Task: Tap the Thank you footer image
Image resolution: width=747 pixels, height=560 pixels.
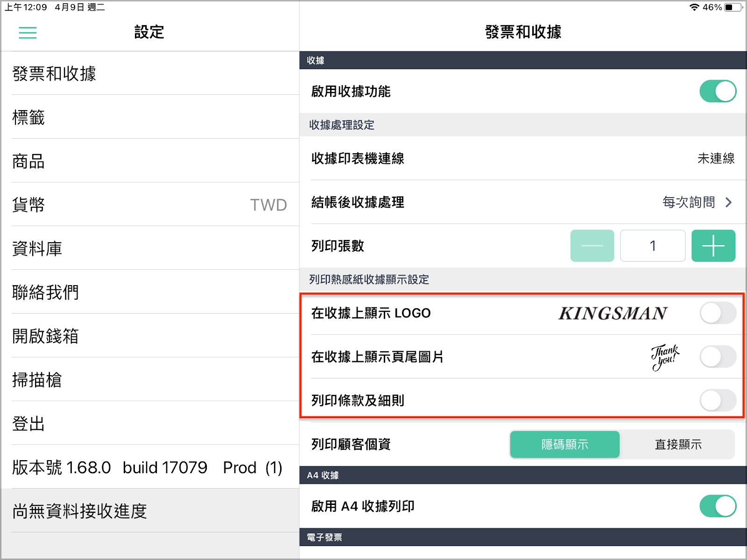Action: click(665, 357)
